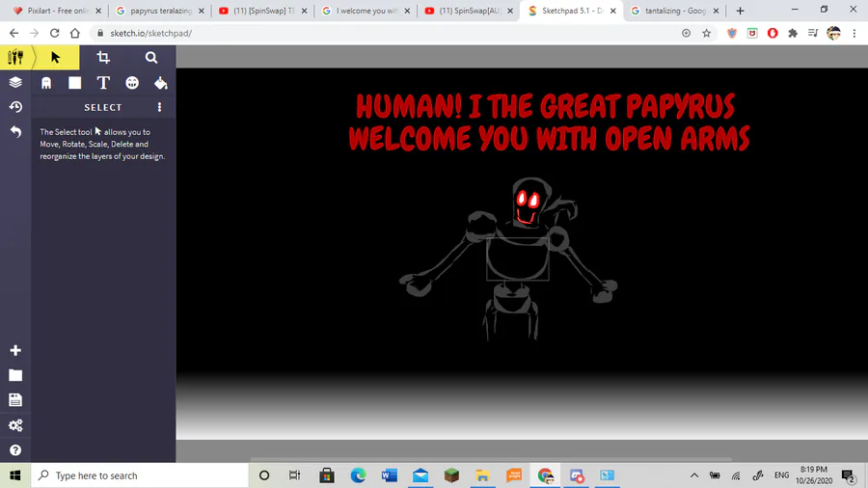Click the Save floppy disk icon
868x488 pixels.
[15, 400]
